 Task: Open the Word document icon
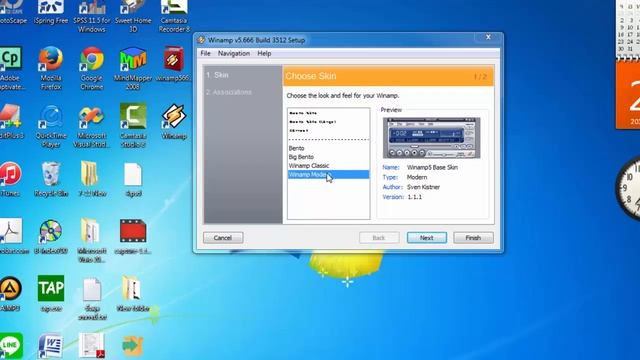click(51, 346)
